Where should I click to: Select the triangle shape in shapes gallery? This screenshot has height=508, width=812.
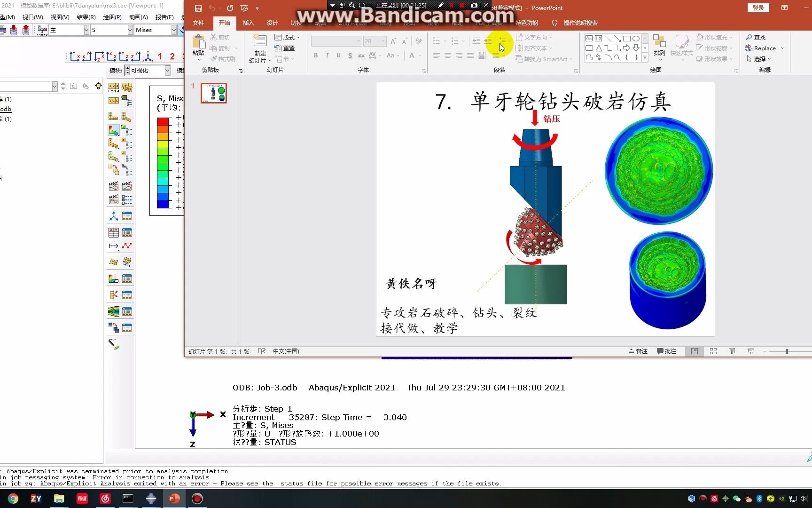(x=598, y=48)
